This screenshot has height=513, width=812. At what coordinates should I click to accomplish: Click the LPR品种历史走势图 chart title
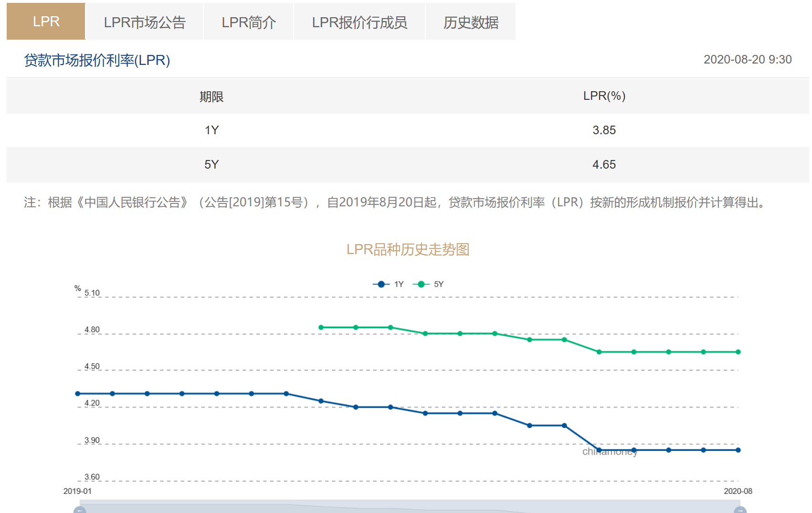pyautogui.click(x=408, y=249)
